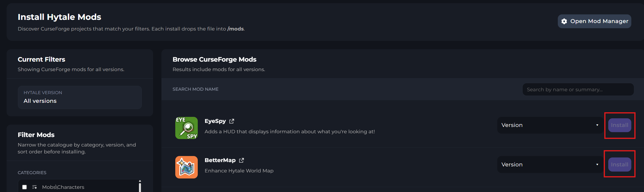Click the BetterMap mod logo
The height and width of the screenshot is (192, 644).
point(187,167)
